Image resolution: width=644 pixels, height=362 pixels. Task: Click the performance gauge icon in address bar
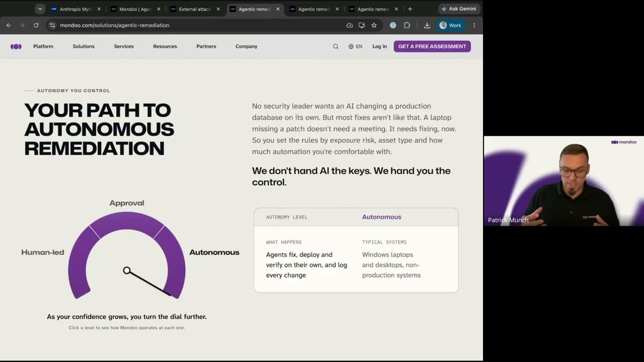(350, 25)
